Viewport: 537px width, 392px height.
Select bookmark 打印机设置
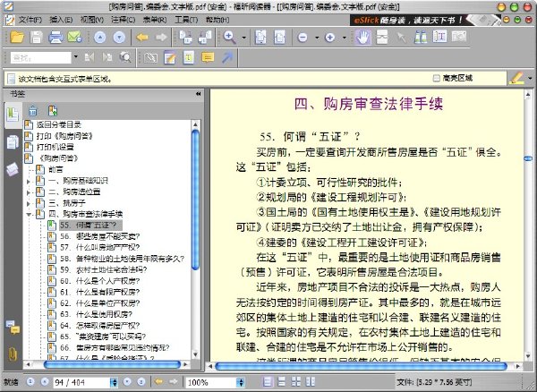tap(55, 147)
